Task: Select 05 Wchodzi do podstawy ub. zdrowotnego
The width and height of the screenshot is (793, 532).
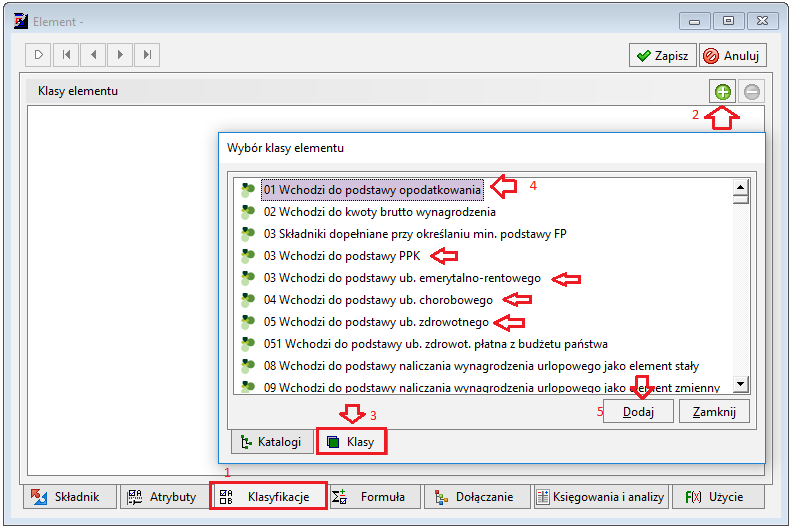Action: (x=376, y=322)
